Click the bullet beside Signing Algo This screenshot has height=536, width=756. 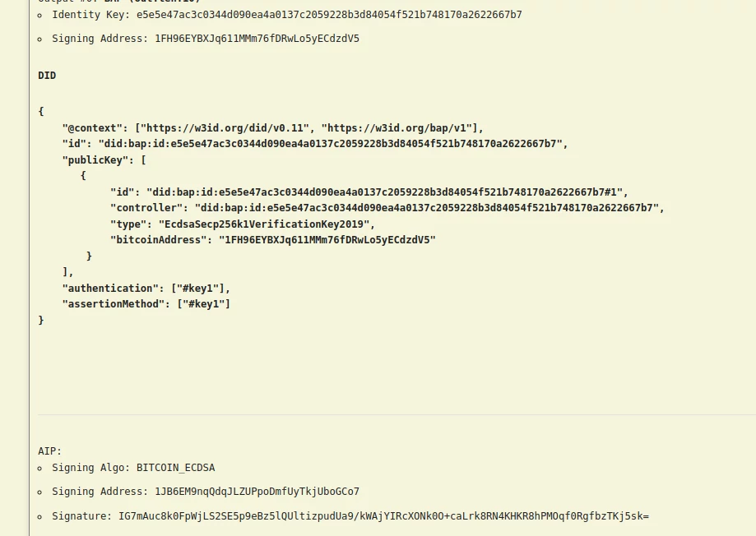tap(39, 469)
